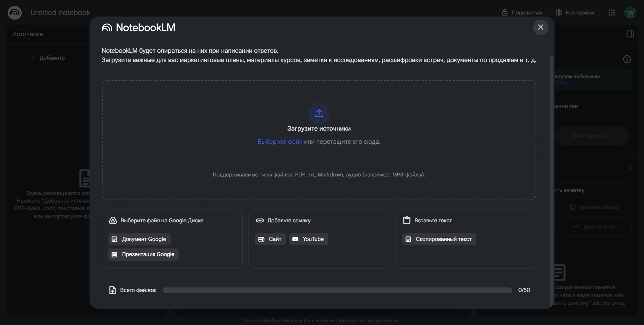Viewport: 644px width, 325px height.
Task: Click the file icon beside 'Всего файлов'
Action: 113,290
